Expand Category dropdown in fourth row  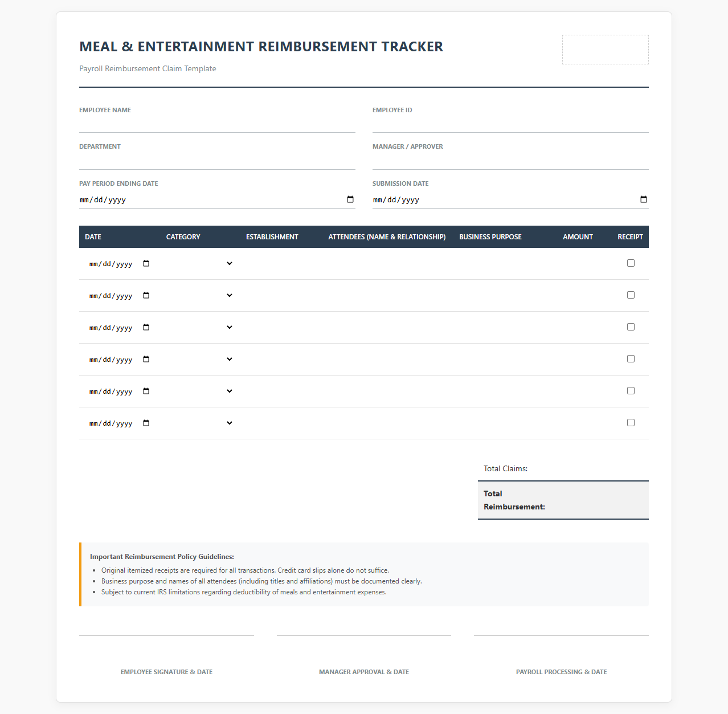(200, 359)
